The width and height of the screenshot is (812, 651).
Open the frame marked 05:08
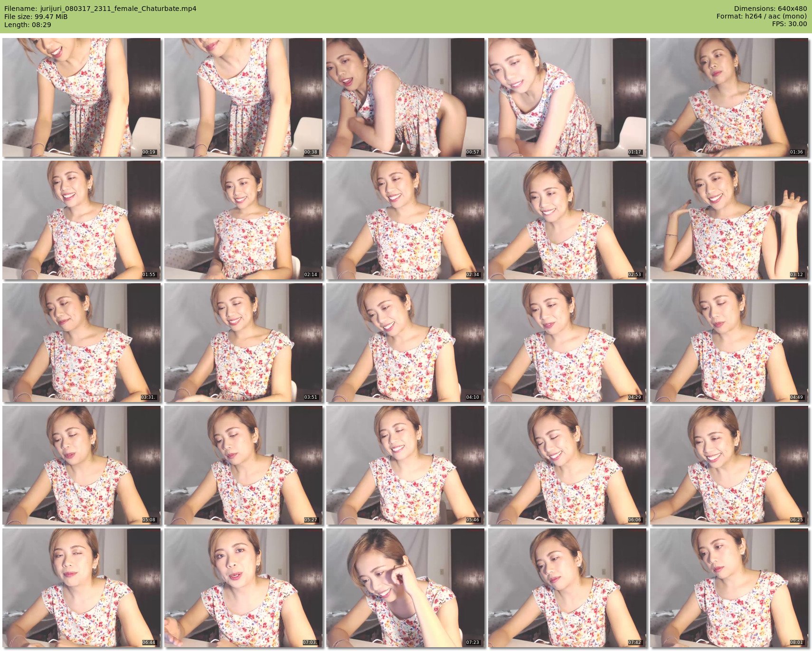82,465
